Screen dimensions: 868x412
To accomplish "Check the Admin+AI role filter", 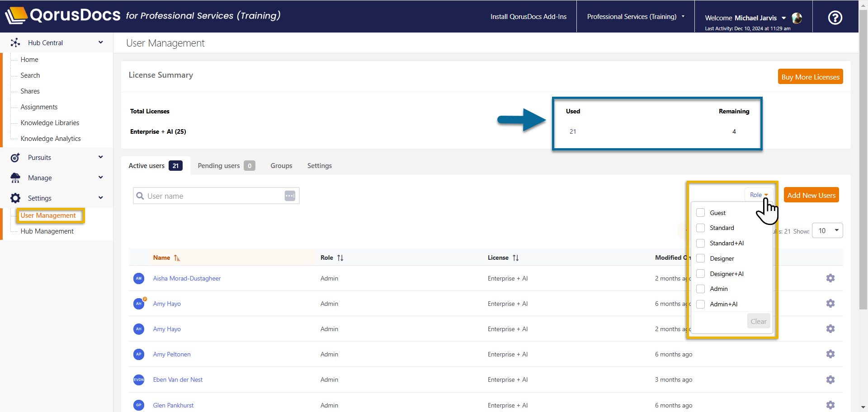I will [x=701, y=304].
